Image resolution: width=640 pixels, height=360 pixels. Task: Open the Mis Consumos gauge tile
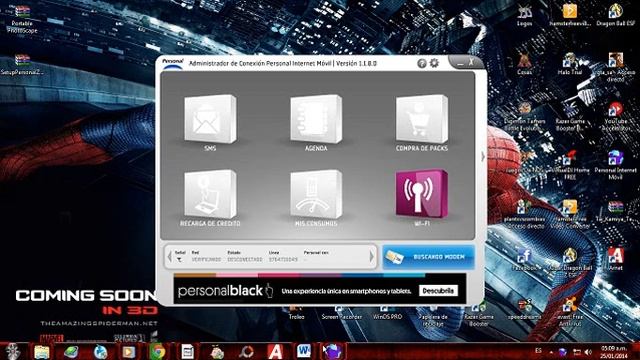click(x=316, y=194)
